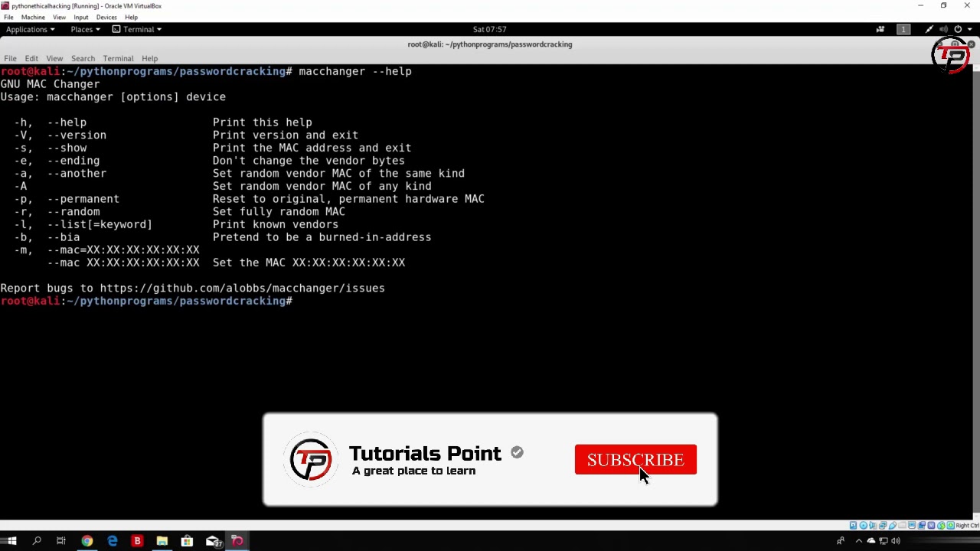
Task: Open terminal window File menu
Action: click(10, 58)
